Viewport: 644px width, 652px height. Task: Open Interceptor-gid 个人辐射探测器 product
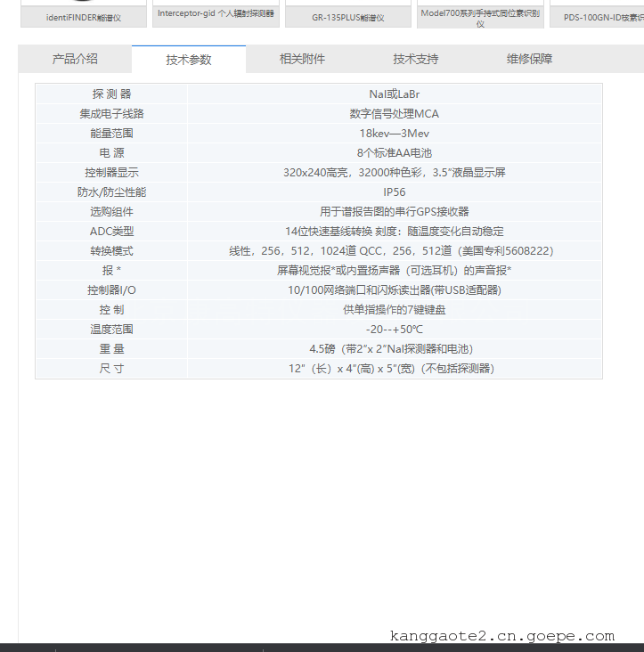click(216, 14)
